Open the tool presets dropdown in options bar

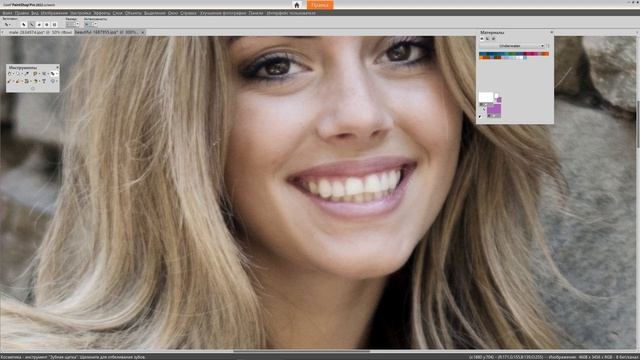7,24
